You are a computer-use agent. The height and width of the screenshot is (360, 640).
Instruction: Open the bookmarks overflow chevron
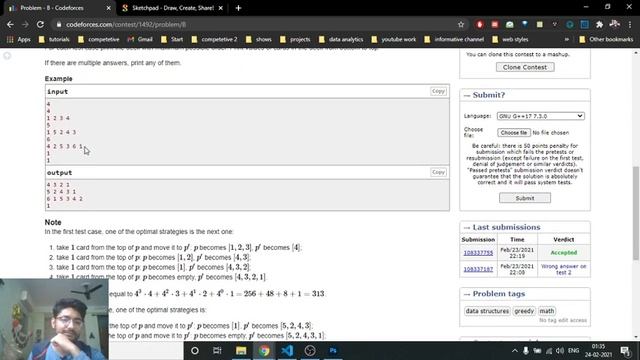(x=567, y=39)
